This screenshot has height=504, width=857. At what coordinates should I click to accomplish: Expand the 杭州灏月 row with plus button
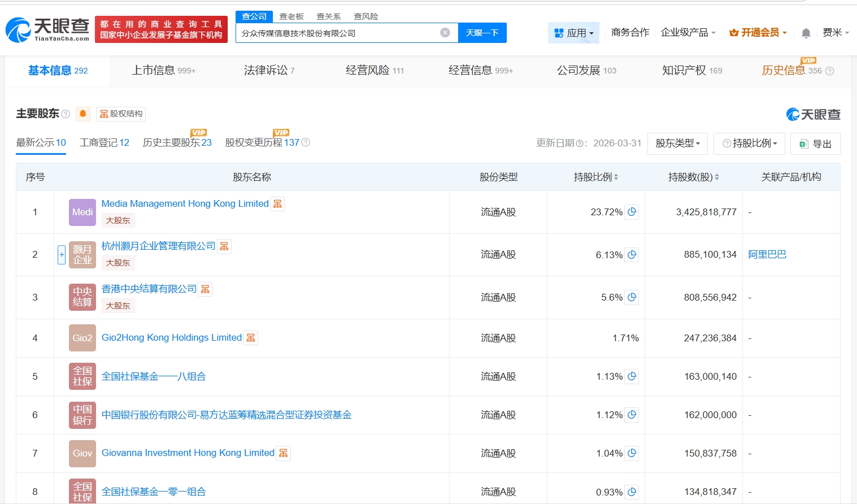tap(62, 255)
